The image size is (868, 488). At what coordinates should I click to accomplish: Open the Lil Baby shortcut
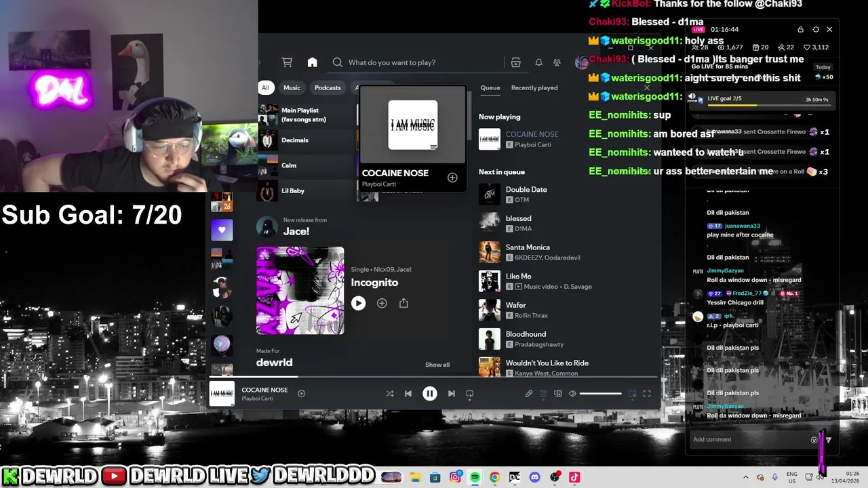pyautogui.click(x=307, y=190)
